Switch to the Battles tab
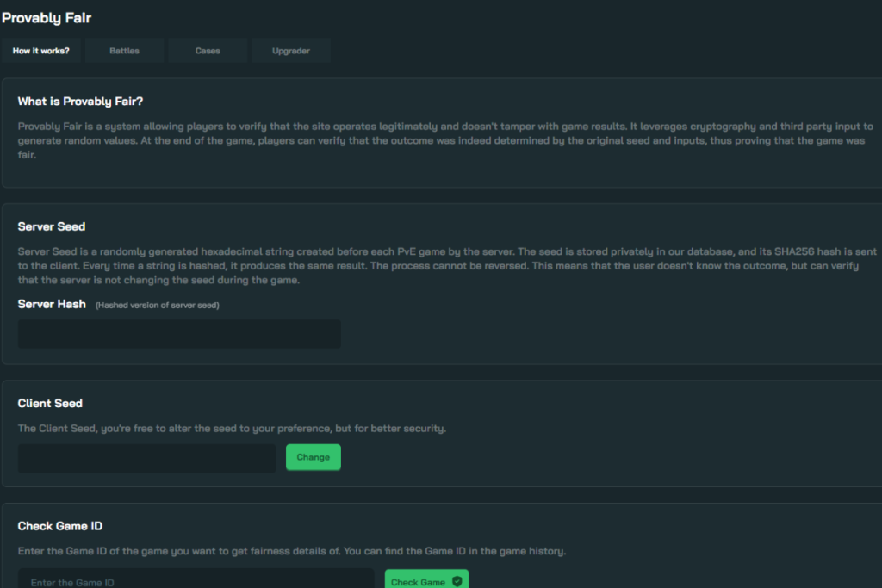This screenshot has width=882, height=588. (x=124, y=51)
